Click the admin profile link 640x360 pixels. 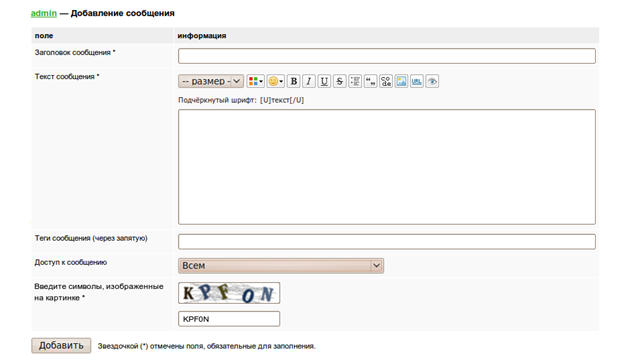[44, 13]
